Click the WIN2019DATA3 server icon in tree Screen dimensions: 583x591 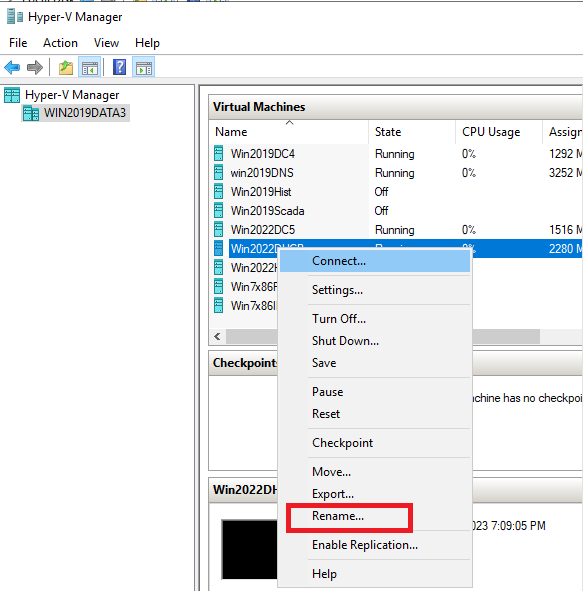tap(31, 113)
